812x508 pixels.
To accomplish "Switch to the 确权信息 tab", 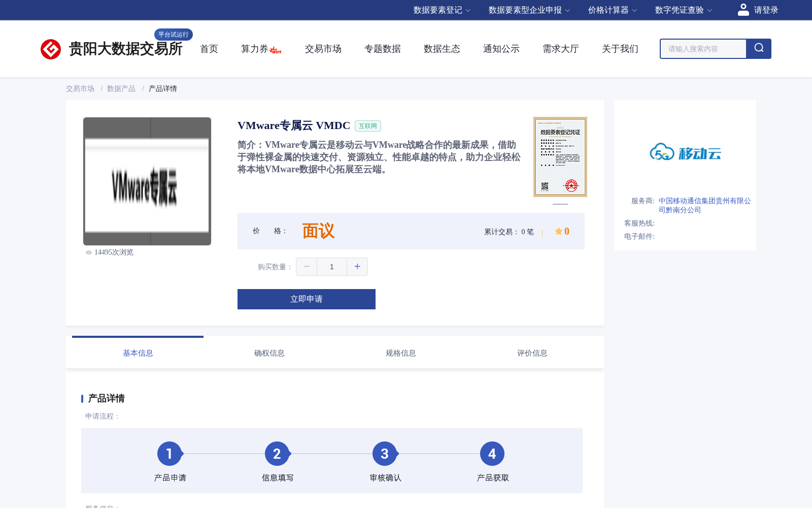I will click(269, 353).
